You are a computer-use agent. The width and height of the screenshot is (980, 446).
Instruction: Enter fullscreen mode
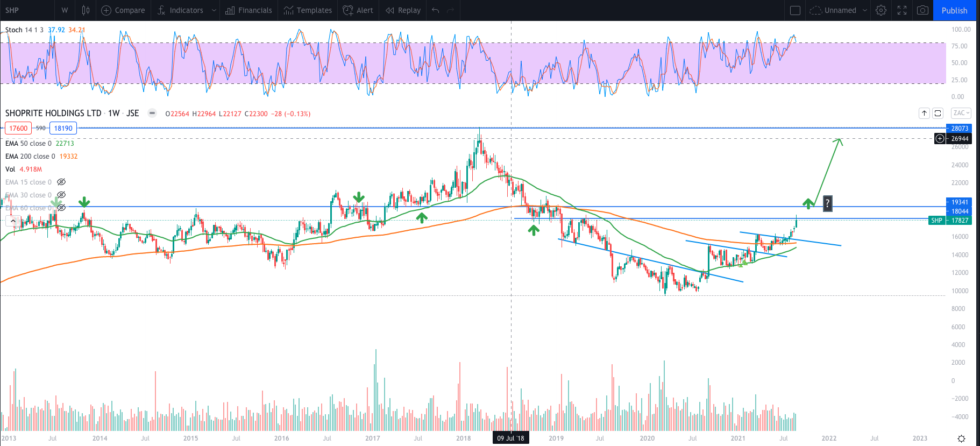point(902,10)
